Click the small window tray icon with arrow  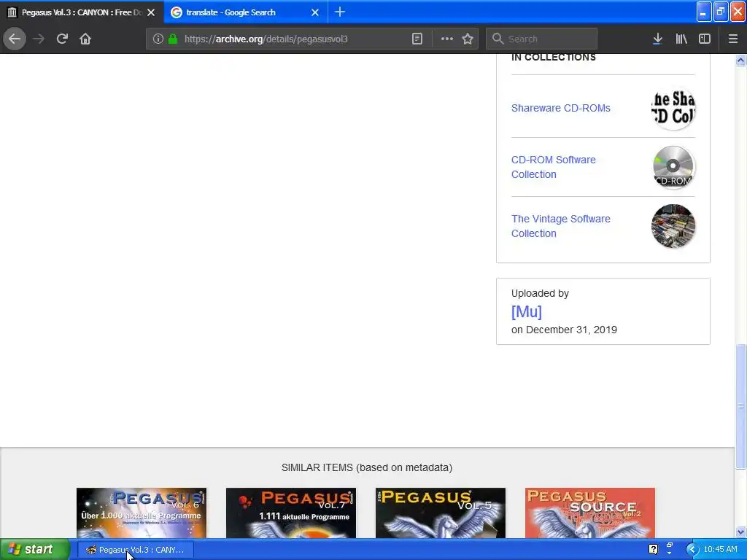coord(670,548)
